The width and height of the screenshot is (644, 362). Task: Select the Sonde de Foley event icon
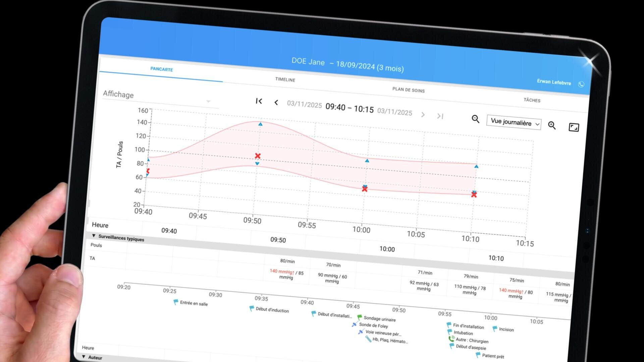click(x=354, y=324)
